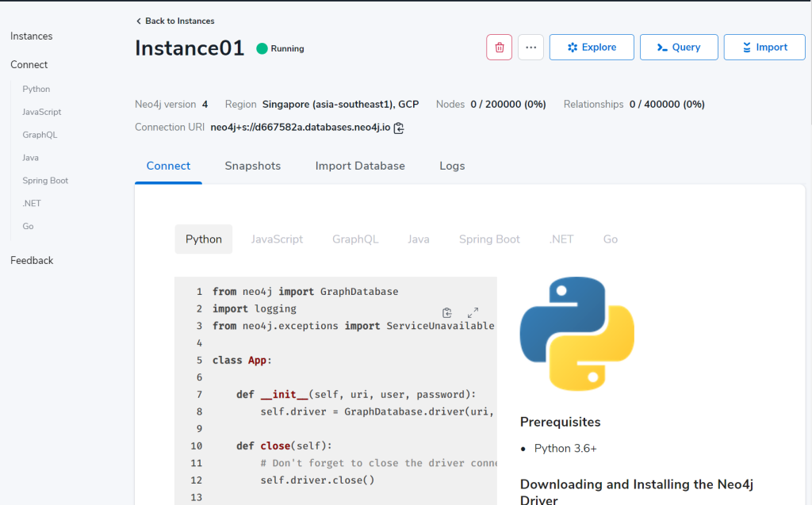812x505 pixels.
Task: Choose Spring Boot in the sidebar
Action: click(45, 180)
